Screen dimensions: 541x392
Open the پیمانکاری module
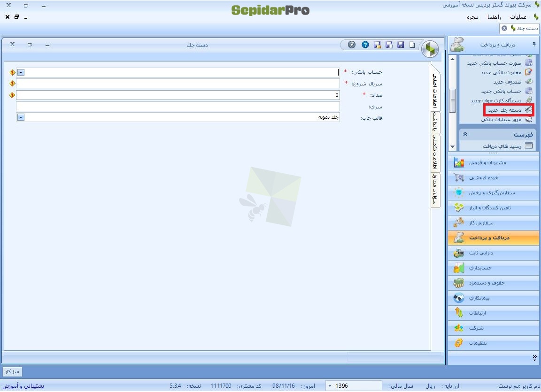coord(494,298)
